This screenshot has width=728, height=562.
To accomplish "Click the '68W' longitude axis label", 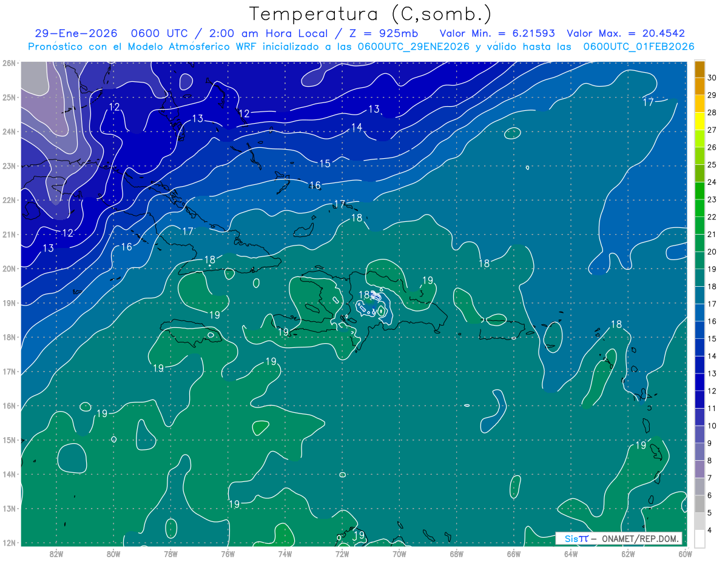I will coord(456,553).
